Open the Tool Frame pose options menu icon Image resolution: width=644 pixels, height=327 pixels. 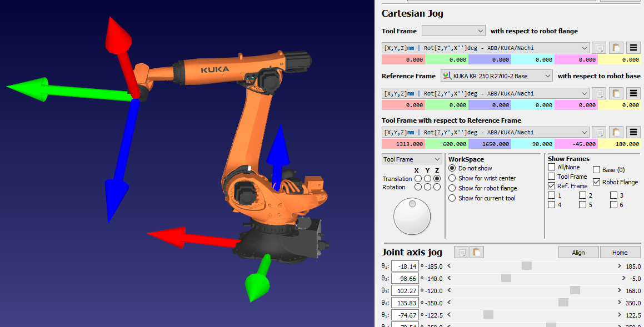coord(633,48)
